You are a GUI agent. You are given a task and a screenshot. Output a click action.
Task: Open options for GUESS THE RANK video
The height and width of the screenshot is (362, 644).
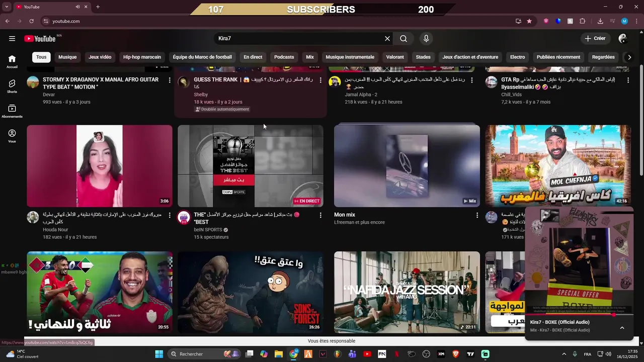(x=320, y=80)
